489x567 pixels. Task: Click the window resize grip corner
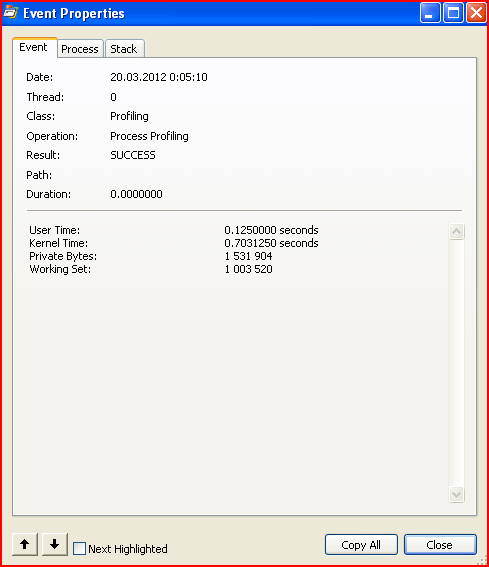[x=481, y=560]
